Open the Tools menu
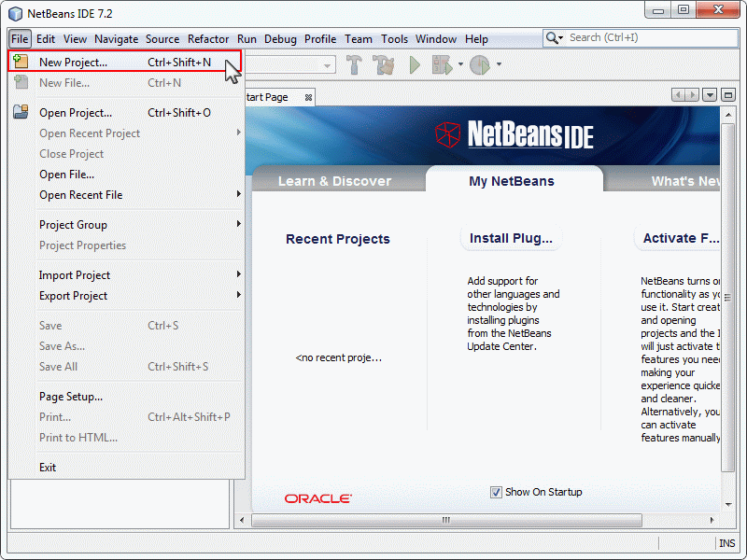The image size is (747, 560). coord(394,38)
